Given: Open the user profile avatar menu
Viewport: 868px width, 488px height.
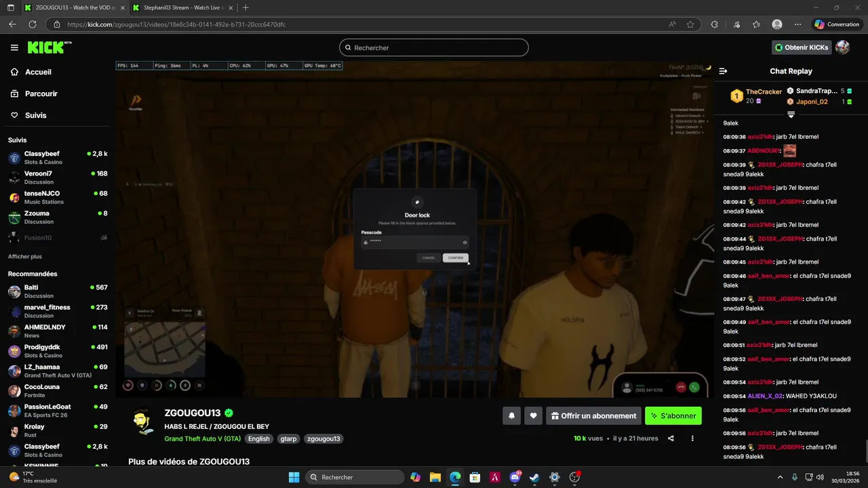Looking at the screenshot, I should (842, 47).
